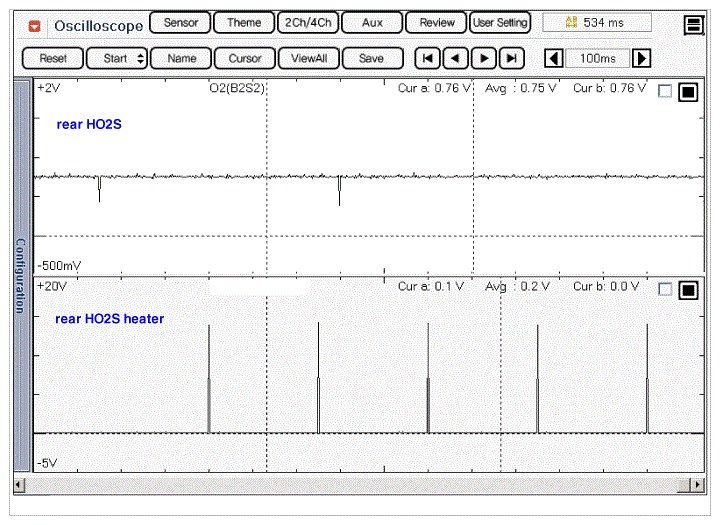Click the Save button
Viewport: 720px width, 525px height.
pyautogui.click(x=371, y=58)
